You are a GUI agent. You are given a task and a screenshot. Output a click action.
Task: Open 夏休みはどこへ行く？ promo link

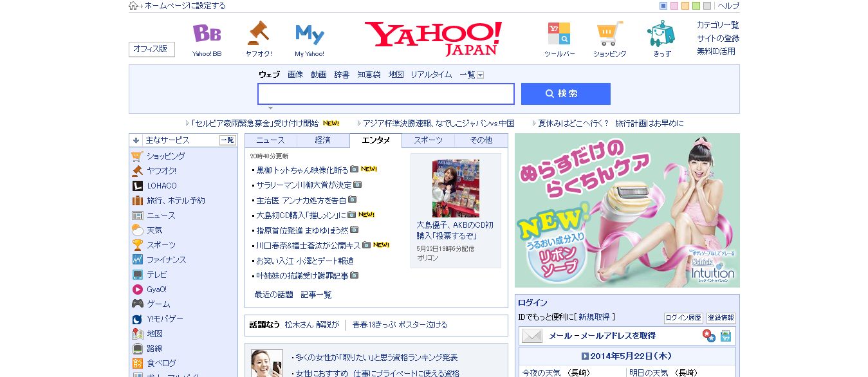(611, 123)
